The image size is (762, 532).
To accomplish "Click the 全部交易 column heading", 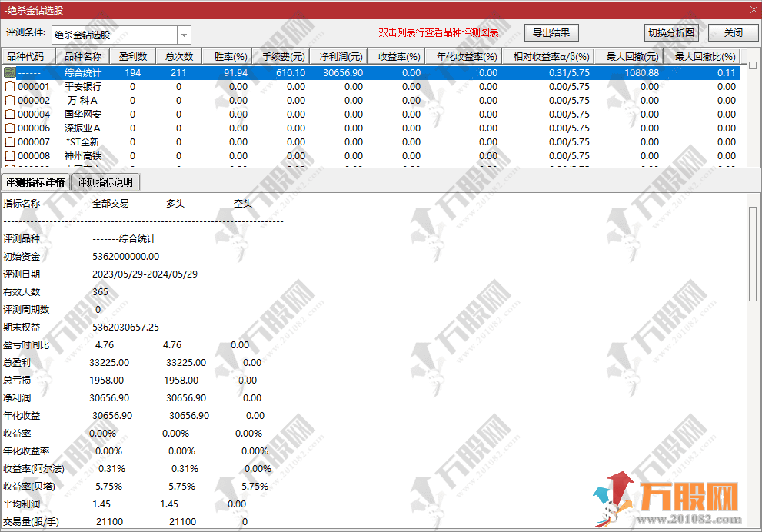I will coord(111,204).
